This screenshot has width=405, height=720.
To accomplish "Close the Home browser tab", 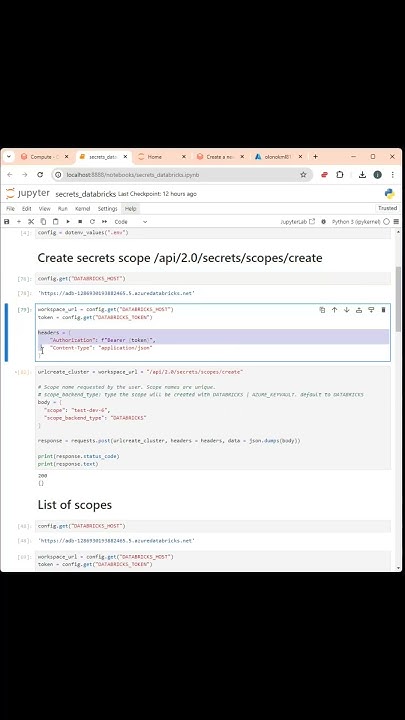I will (x=184, y=157).
